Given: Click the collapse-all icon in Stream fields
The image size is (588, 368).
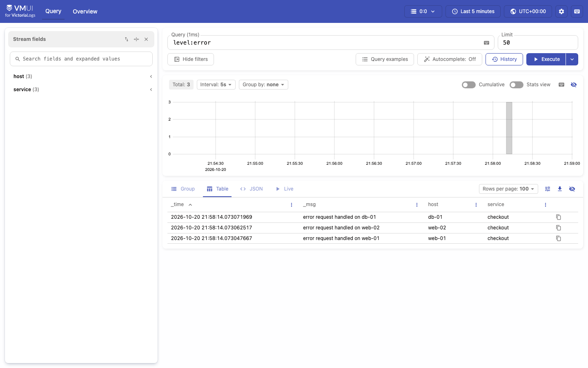Looking at the screenshot, I should tap(136, 39).
